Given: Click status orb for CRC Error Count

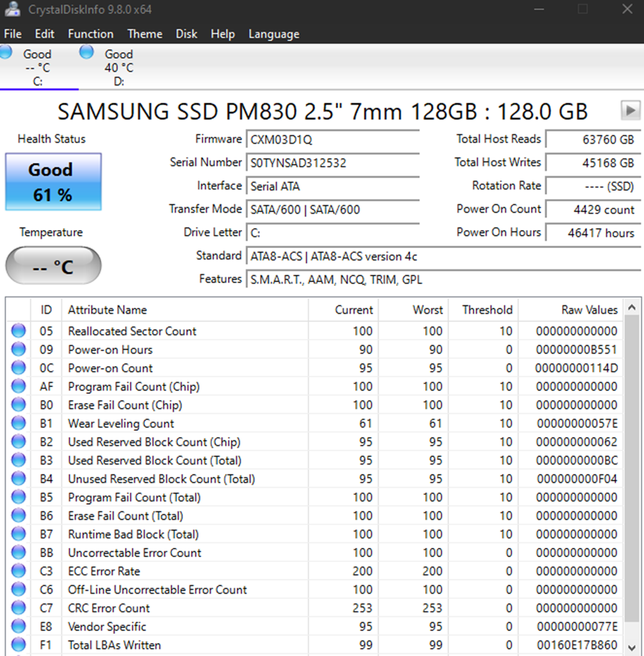Looking at the screenshot, I should 19,608.
